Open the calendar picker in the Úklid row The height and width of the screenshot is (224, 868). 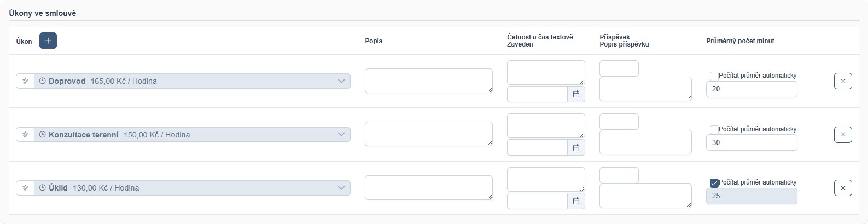pyautogui.click(x=576, y=201)
